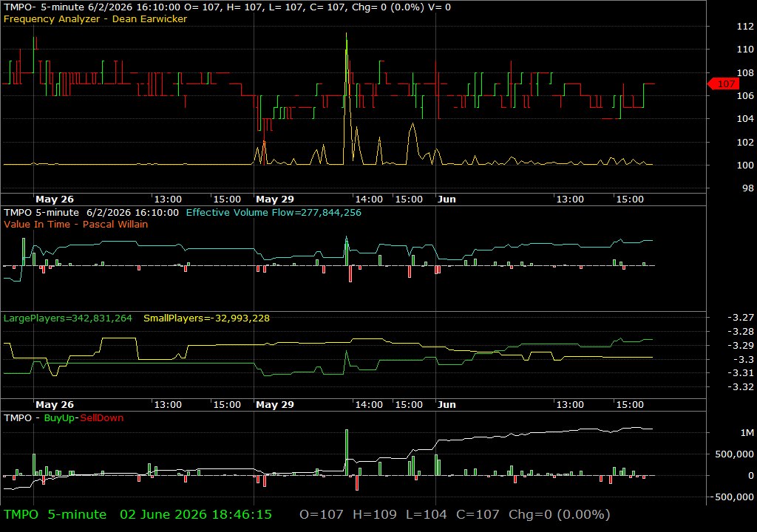
Task: Click the -3.27 axis label
Action: pos(741,318)
